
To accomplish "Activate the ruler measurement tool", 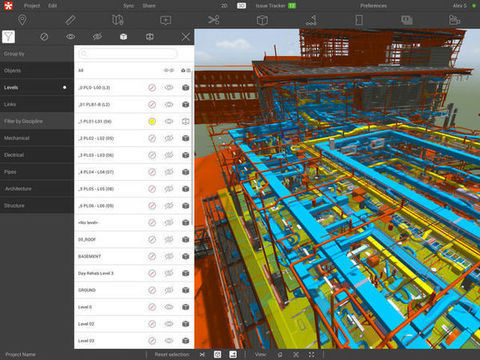I will click(x=70, y=20).
